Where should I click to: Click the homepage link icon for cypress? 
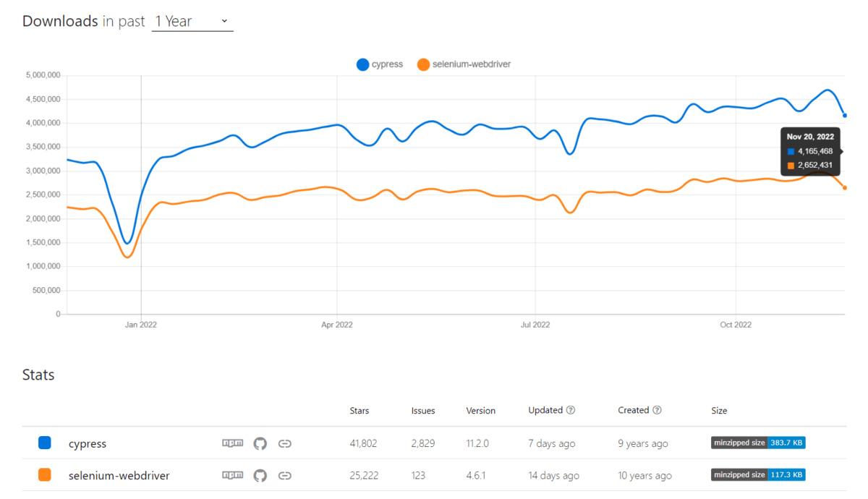coord(285,443)
